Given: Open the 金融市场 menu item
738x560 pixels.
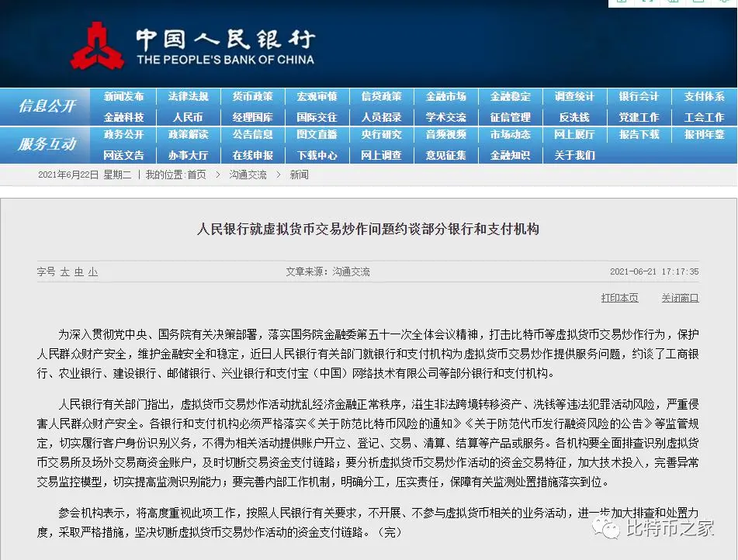Looking at the screenshot, I should [x=445, y=96].
